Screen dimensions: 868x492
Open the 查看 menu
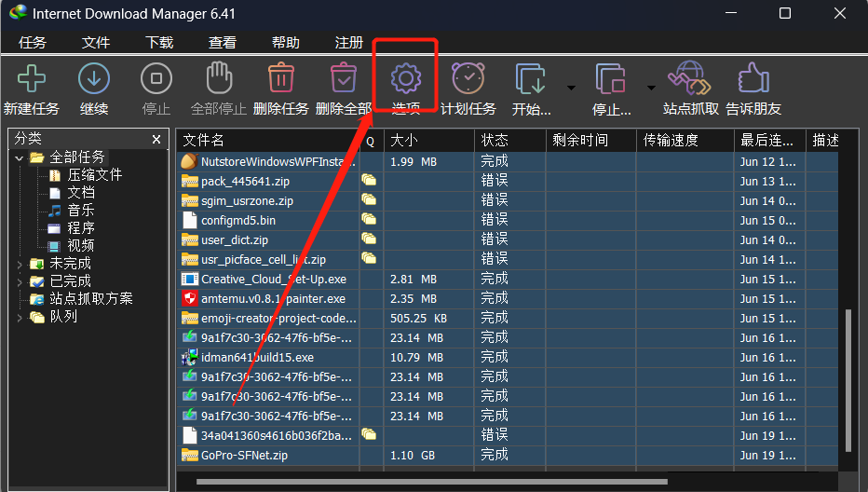coord(223,43)
